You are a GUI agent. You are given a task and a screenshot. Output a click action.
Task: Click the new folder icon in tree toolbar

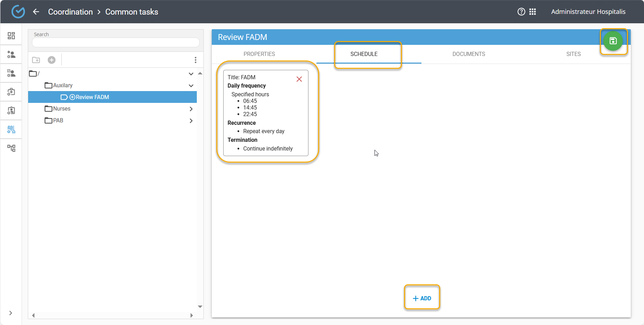pos(36,60)
